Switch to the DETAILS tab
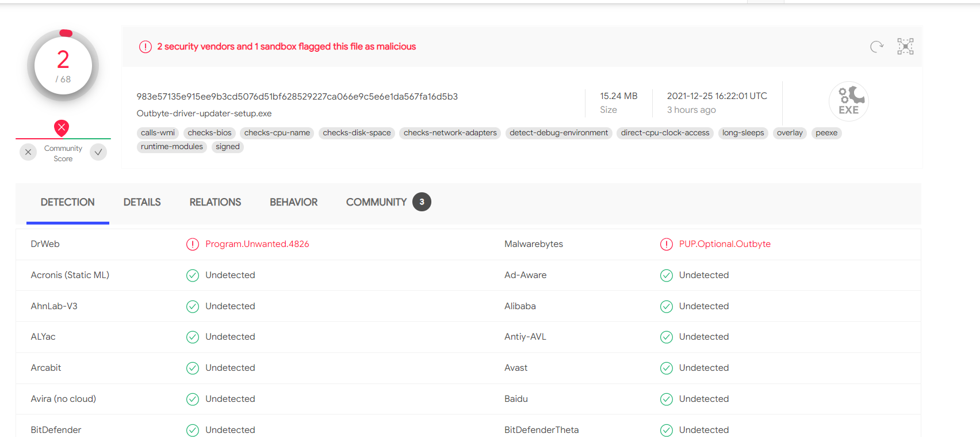Image resolution: width=980 pixels, height=437 pixels. [x=142, y=202]
